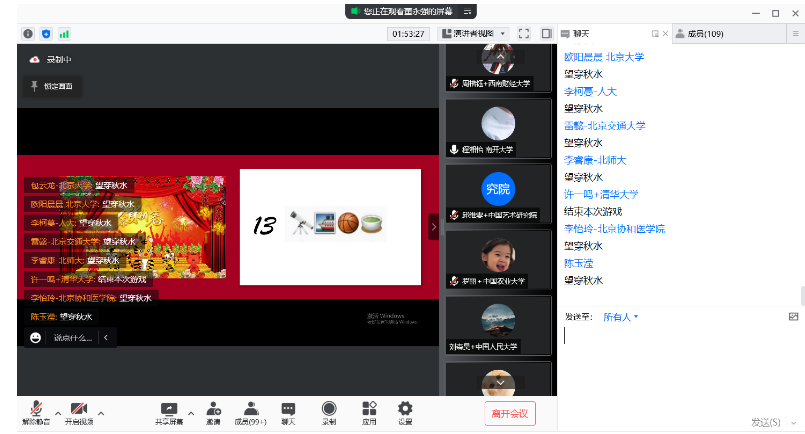Switch to the chat (聊天) tab
Screen dimensions: 805x434
(x=581, y=33)
